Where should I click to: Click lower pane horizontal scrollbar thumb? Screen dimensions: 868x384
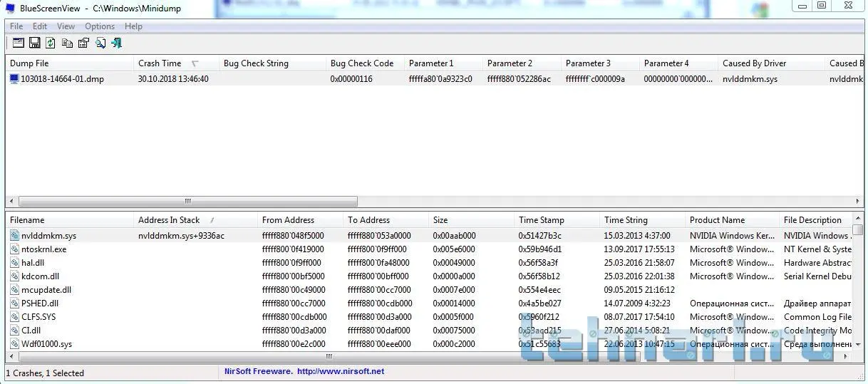(x=328, y=356)
